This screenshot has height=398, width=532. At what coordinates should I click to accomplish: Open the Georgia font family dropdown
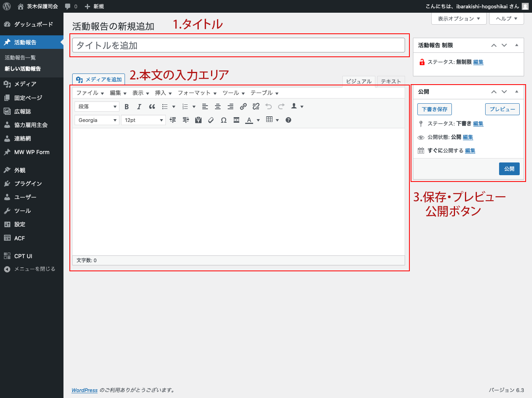[97, 120]
